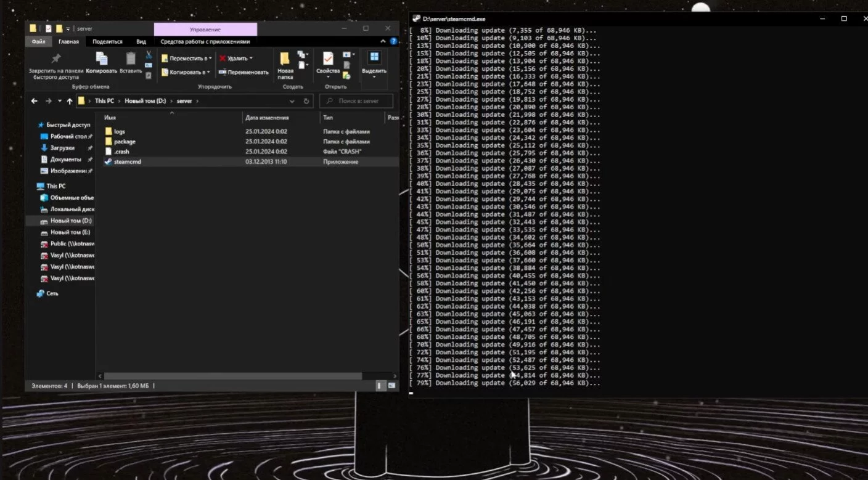Click the Поиск в: server search field
The image size is (868, 480).
[x=356, y=101]
